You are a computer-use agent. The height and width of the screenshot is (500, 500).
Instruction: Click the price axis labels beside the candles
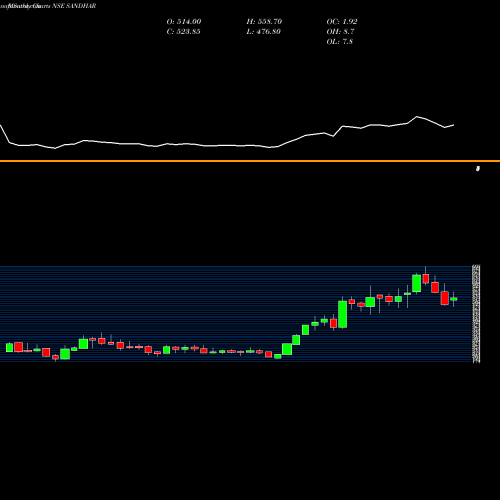[x=476, y=314]
